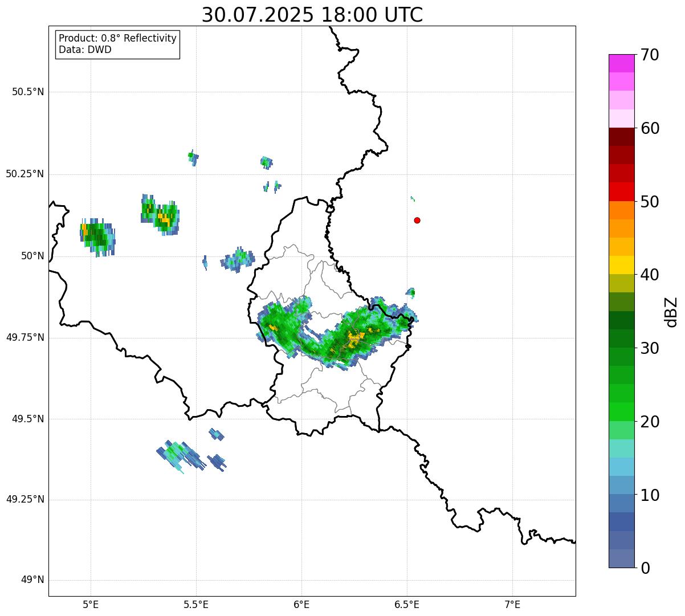
Task: Select the 49.5°N latitude label
Action: (28, 419)
